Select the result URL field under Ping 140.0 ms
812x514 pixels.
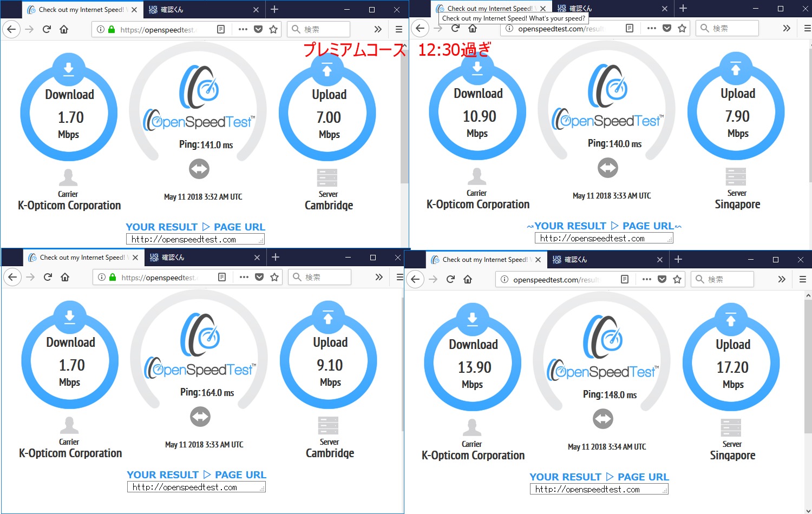coord(604,238)
